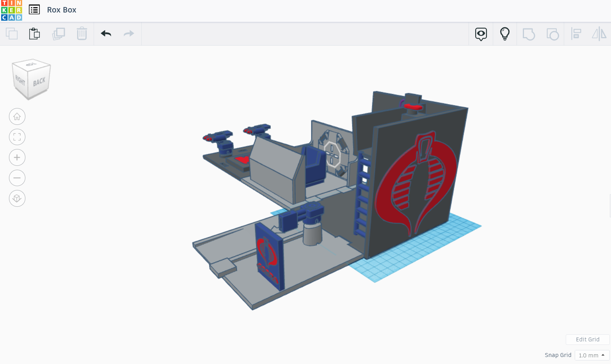The height and width of the screenshot is (364, 611).
Task: Zoom in with plus button
Action: click(17, 158)
